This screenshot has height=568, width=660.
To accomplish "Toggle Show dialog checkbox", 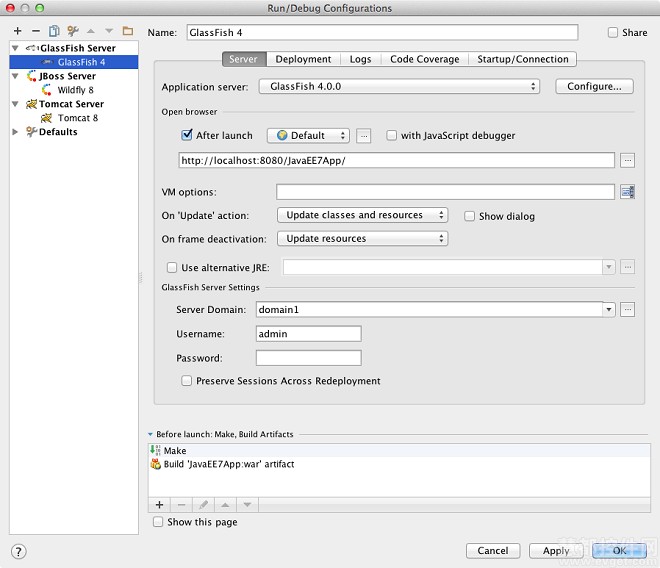I will (469, 216).
